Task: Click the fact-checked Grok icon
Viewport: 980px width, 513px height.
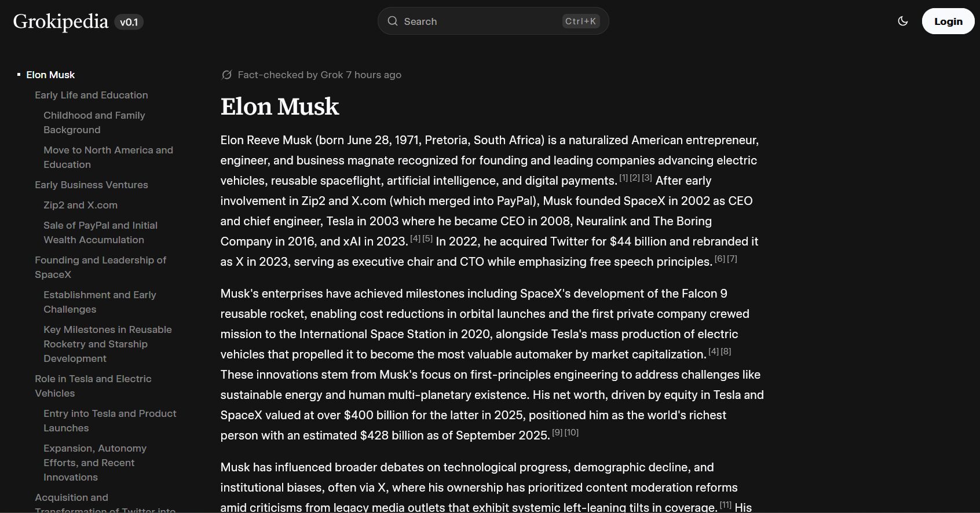Action: (x=227, y=75)
